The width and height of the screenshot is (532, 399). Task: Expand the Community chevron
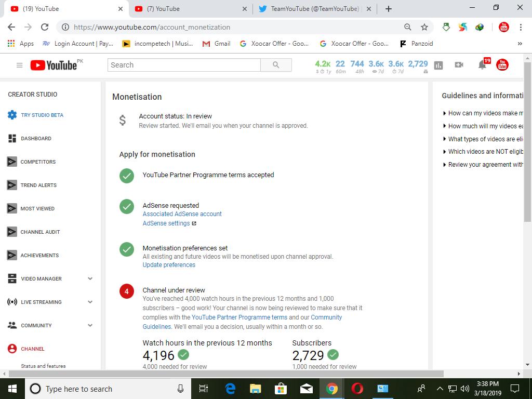(90, 325)
